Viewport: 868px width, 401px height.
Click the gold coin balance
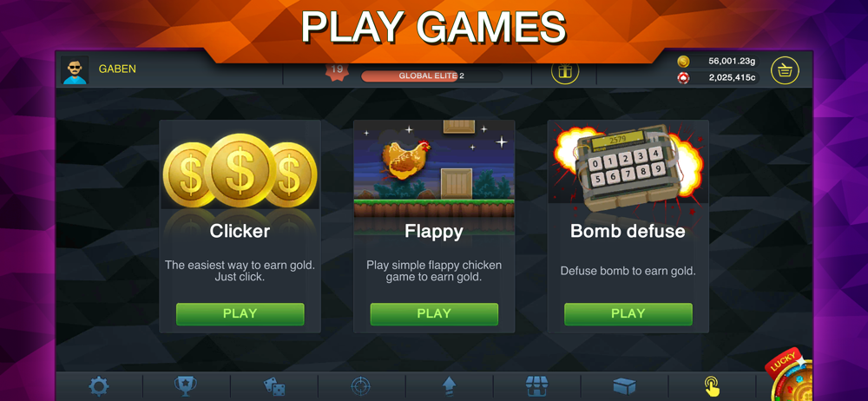718,62
